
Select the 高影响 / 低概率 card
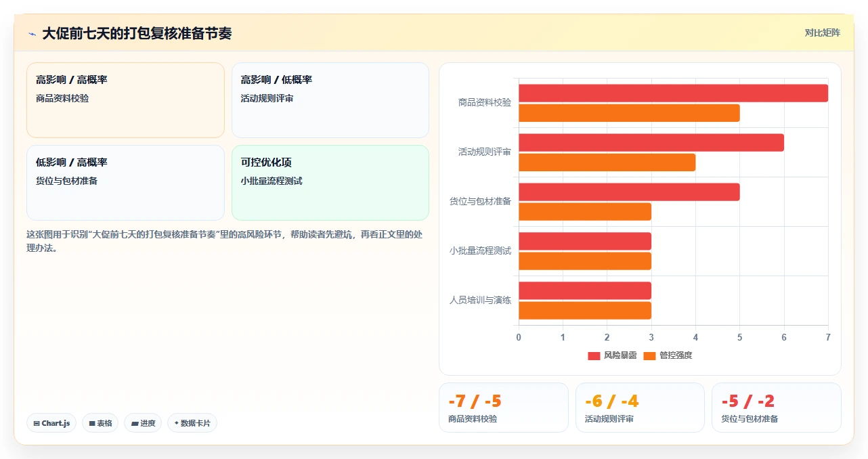[x=330, y=100]
